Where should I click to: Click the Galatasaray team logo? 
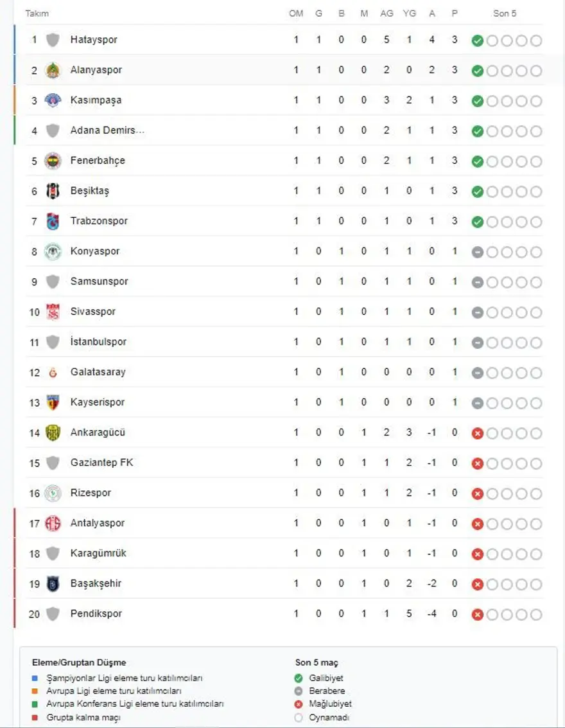coord(53,372)
